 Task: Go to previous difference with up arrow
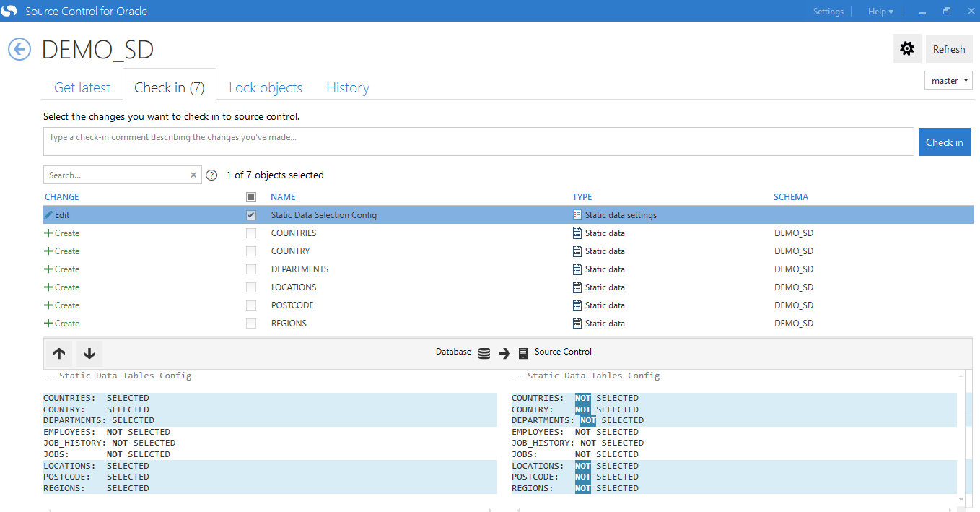(59, 353)
